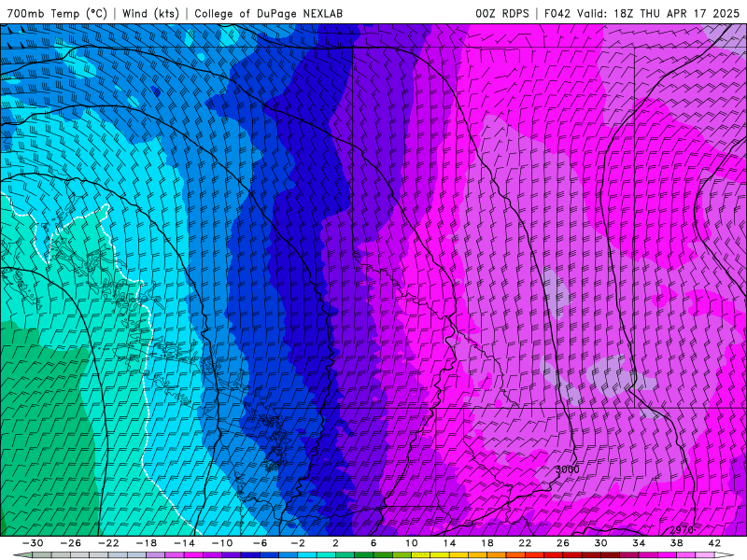Viewport: 747px width, 560px height.
Task: Click College of DuPage NEXLAB text
Action: [x=268, y=13]
